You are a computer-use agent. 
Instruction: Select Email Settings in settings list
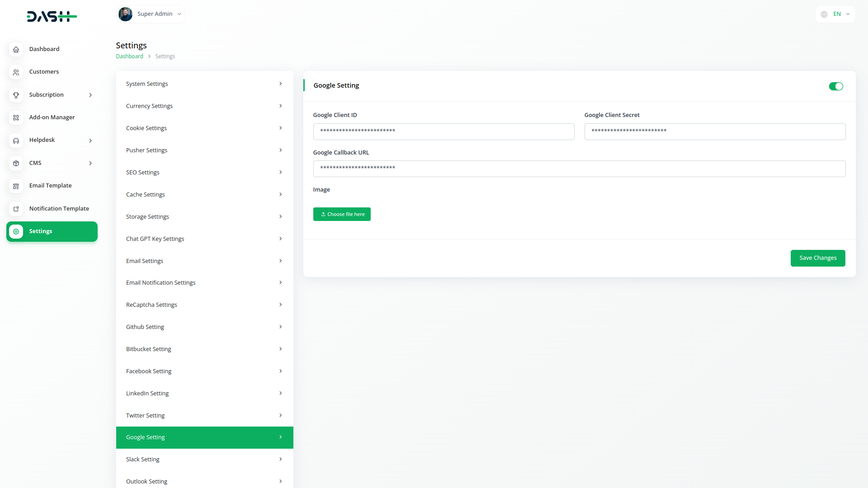[204, 261]
